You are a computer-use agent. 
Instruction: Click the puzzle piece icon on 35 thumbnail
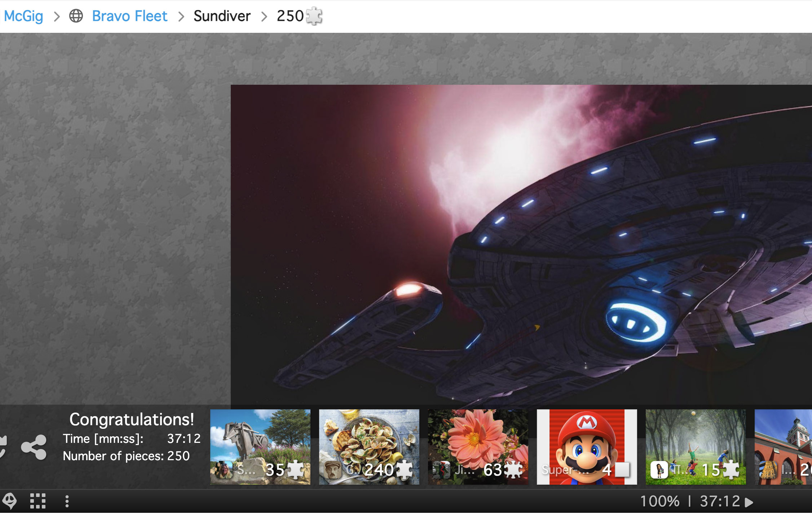click(296, 470)
